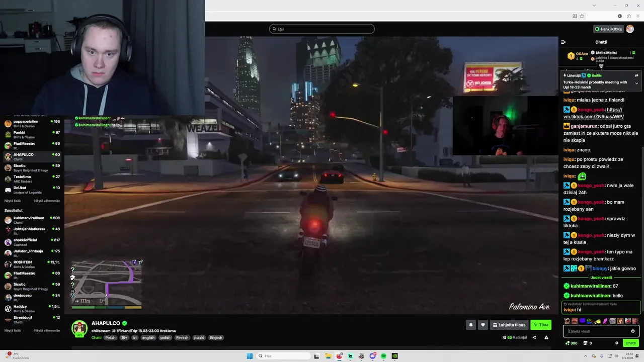
Task: Open notification center bell in system tray
Action: pyautogui.click(x=637, y=356)
